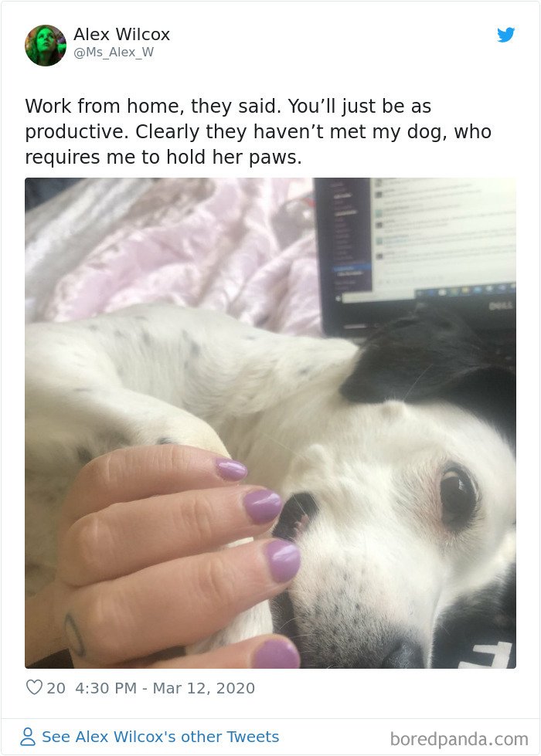Click the like count number 20
Viewport: 541px width, 756px height.
coord(56,687)
